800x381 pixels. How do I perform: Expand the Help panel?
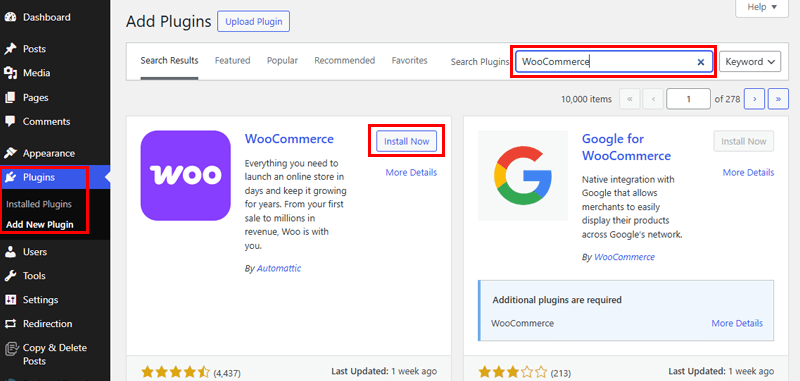point(762,8)
